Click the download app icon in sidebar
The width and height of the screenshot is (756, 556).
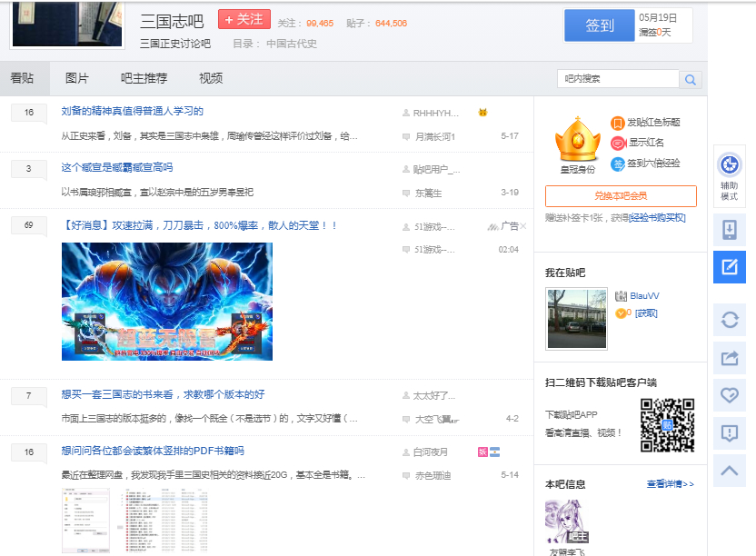click(729, 231)
